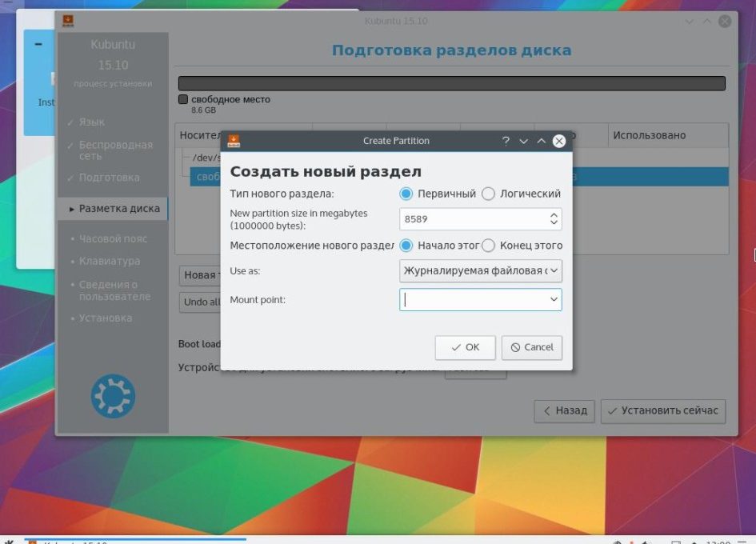
Task: Select the Язык step in sidebar
Action: [x=92, y=122]
